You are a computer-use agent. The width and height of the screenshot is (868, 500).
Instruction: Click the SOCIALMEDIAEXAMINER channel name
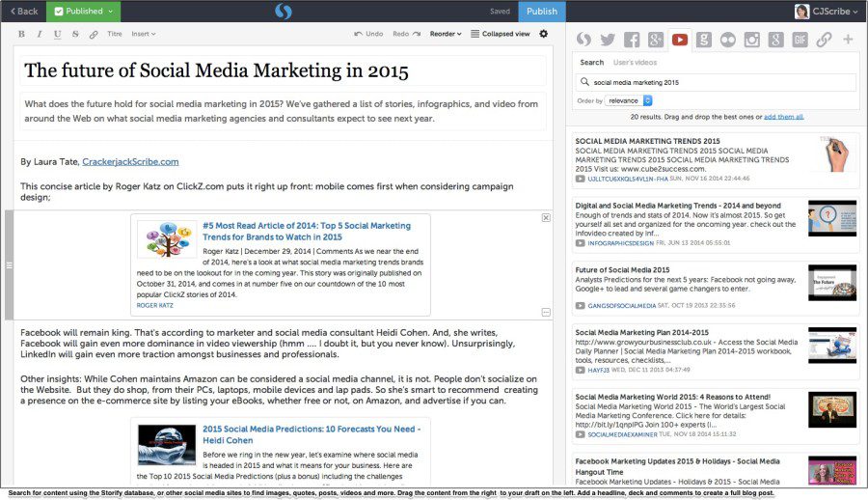point(622,434)
